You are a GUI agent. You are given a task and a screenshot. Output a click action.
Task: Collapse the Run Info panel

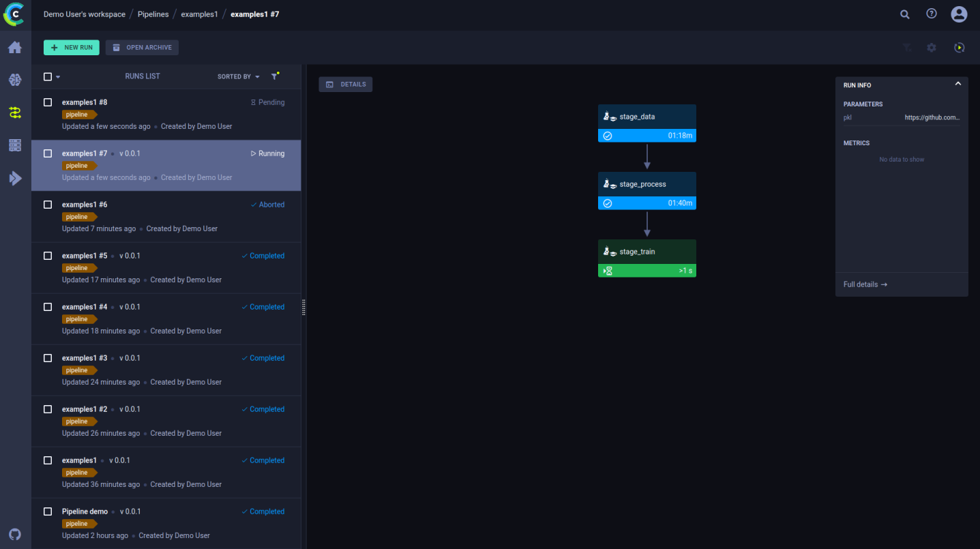pyautogui.click(x=957, y=84)
